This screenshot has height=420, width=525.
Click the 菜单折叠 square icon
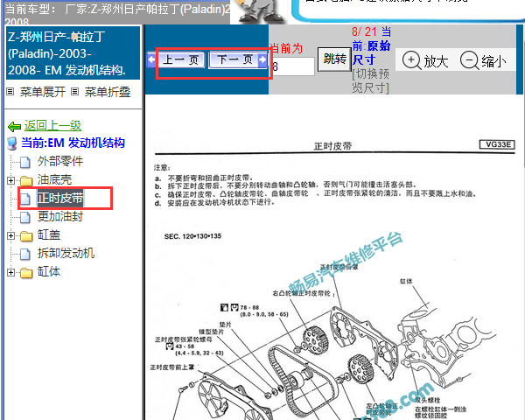75,91
